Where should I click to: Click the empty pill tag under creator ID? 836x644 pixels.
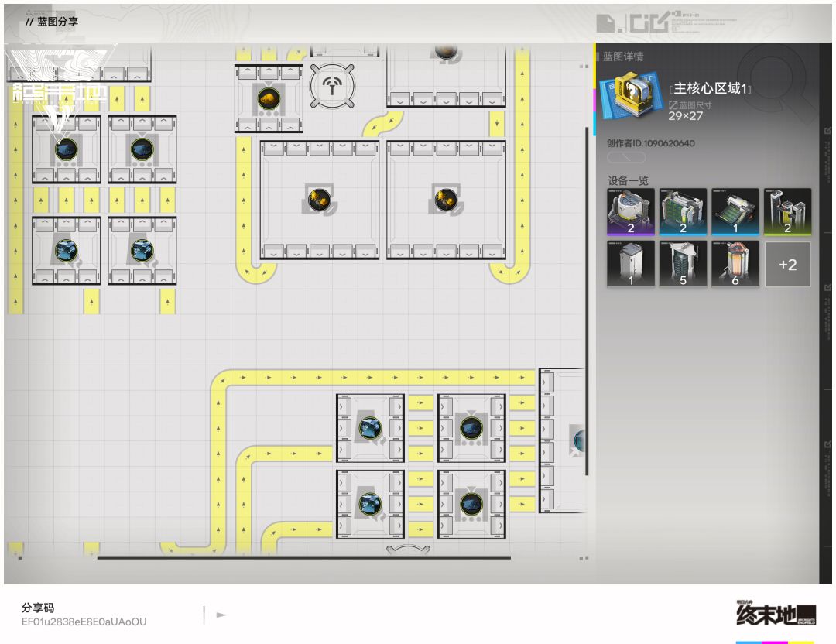click(628, 157)
